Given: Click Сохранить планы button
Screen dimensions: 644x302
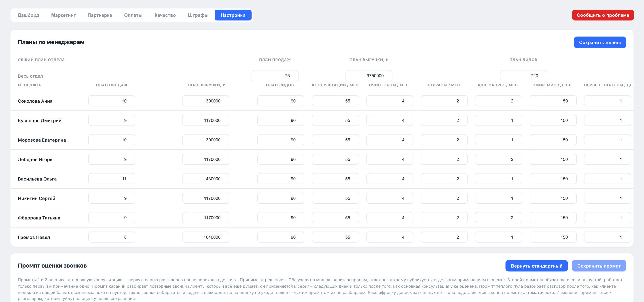Looking at the screenshot, I should (x=600, y=43).
